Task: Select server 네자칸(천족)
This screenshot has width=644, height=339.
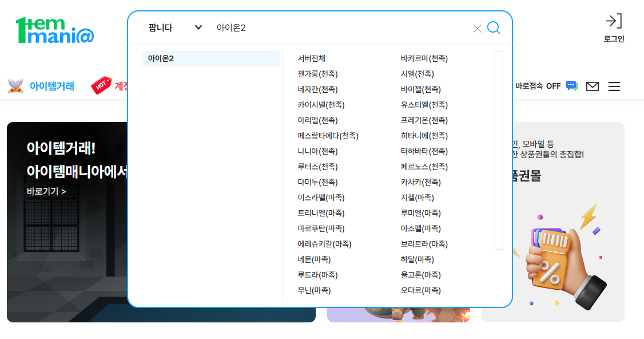Action: pyautogui.click(x=317, y=89)
